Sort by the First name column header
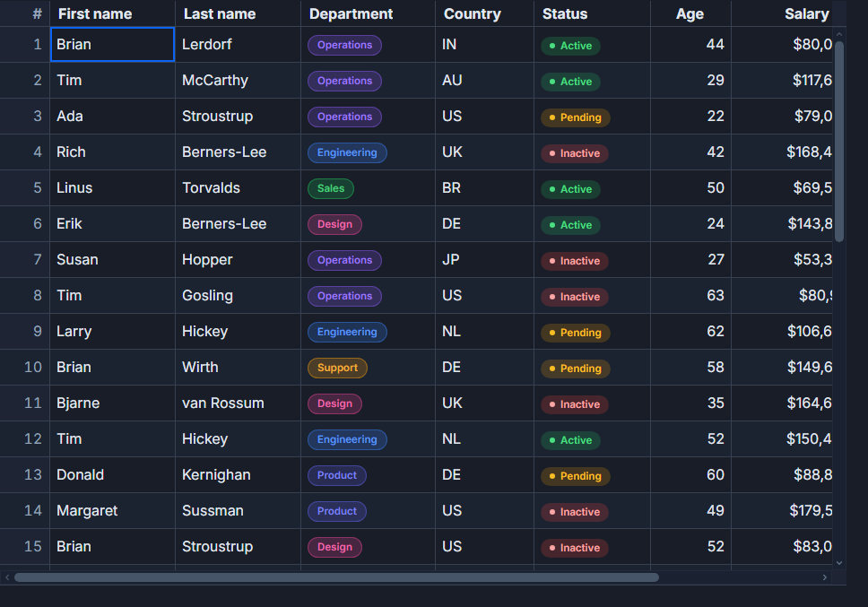The image size is (868, 607). (112, 13)
